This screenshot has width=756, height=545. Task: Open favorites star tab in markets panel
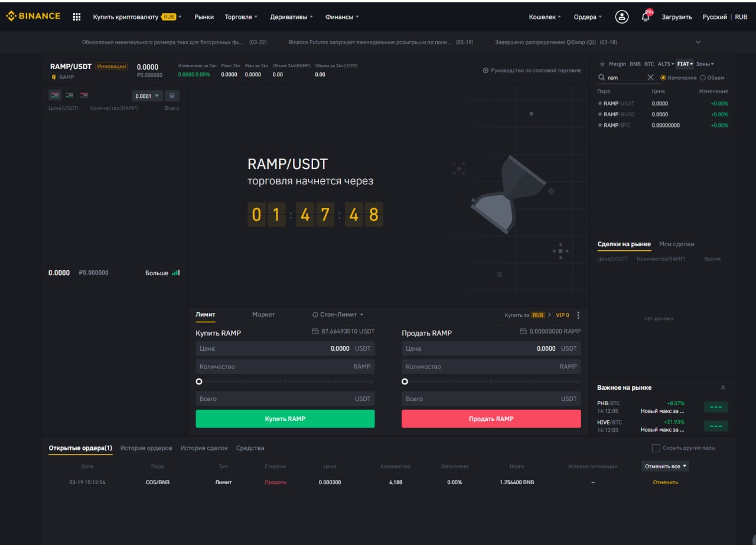click(602, 64)
